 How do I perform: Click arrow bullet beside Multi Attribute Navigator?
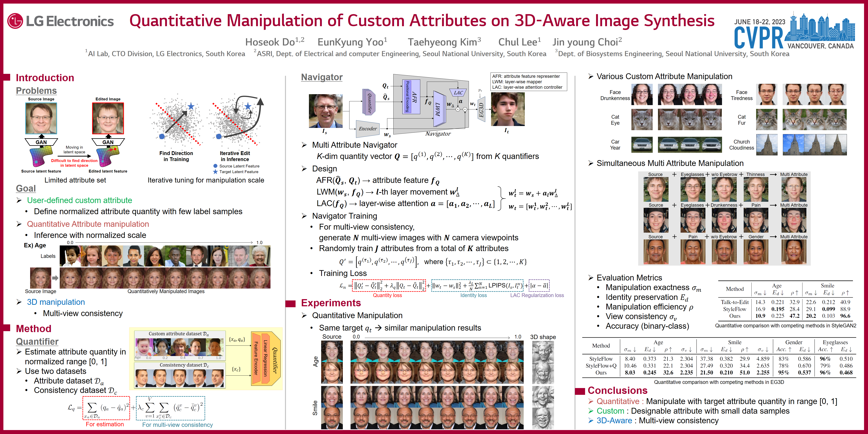click(x=304, y=145)
